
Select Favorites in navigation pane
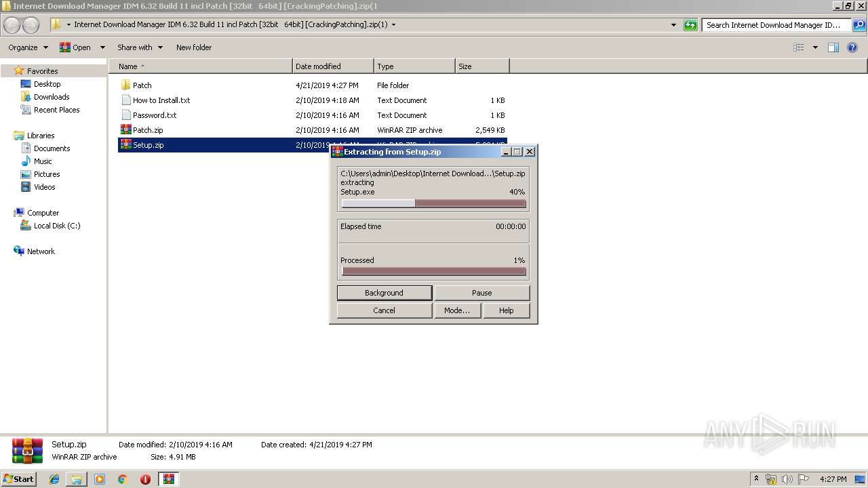(x=42, y=71)
